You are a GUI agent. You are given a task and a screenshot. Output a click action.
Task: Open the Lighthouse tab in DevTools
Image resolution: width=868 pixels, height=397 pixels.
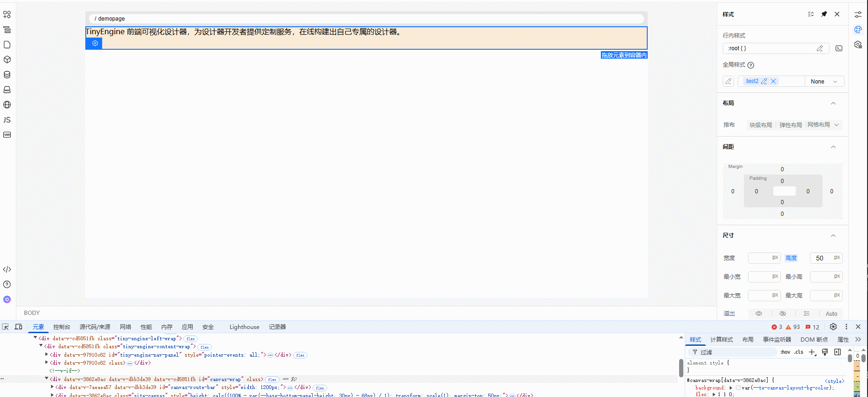pos(244,327)
